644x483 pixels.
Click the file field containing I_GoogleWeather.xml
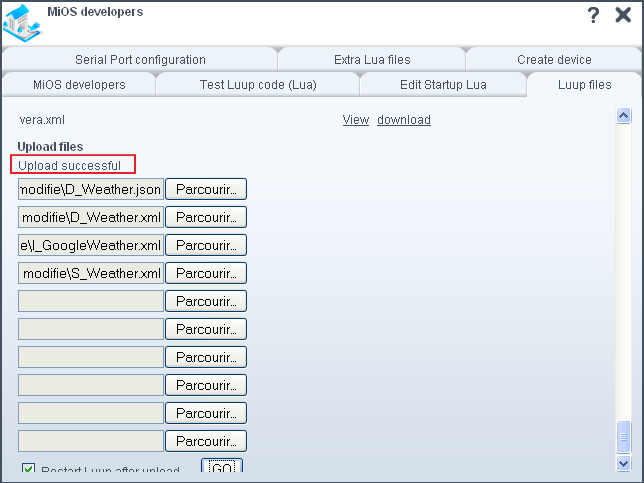pos(91,245)
